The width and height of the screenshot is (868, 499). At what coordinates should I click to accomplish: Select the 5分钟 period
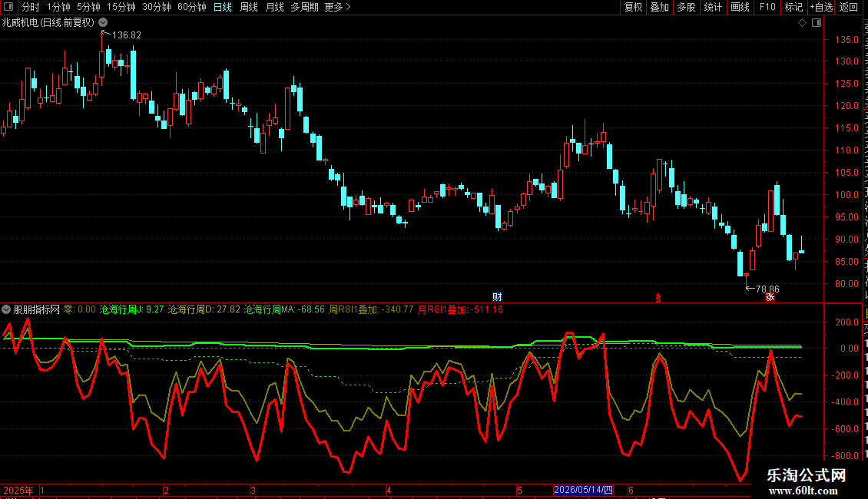click(88, 7)
